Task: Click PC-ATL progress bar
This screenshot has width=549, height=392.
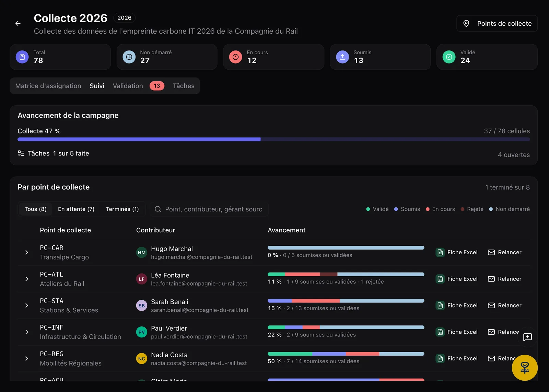Action: point(346,274)
